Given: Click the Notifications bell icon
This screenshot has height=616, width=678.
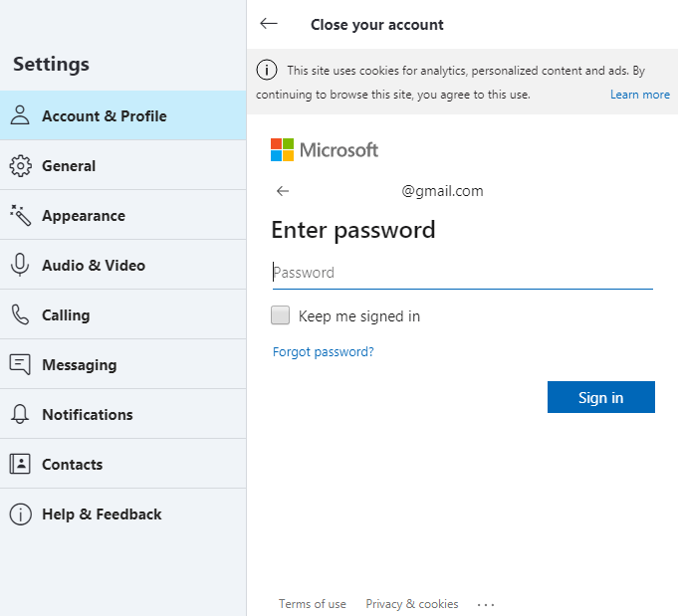Looking at the screenshot, I should (x=20, y=414).
